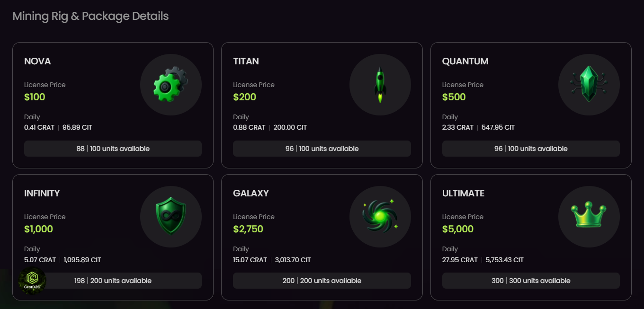Click the 300 | 300 units available button
Image resolution: width=644 pixels, height=309 pixels.
click(x=530, y=281)
